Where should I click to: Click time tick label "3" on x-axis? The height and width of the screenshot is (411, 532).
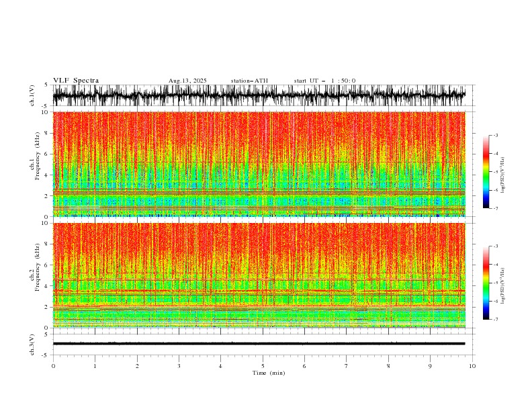point(179,366)
